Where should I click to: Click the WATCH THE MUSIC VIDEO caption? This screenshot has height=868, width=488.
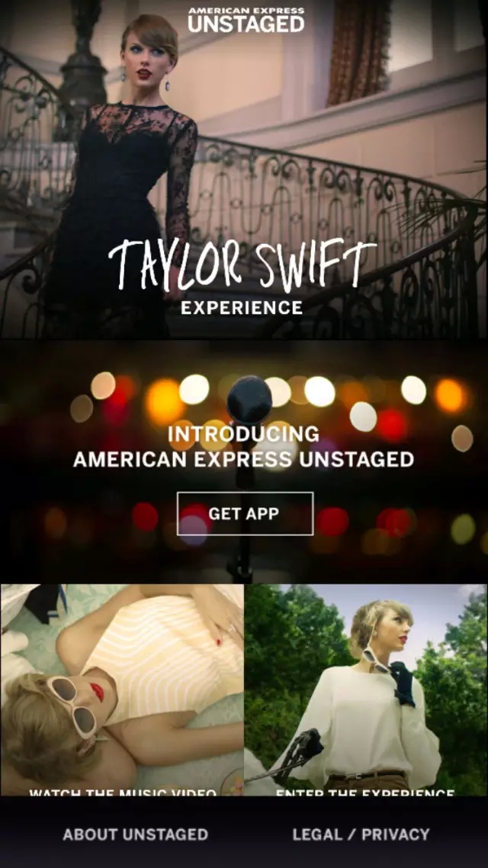(123, 792)
